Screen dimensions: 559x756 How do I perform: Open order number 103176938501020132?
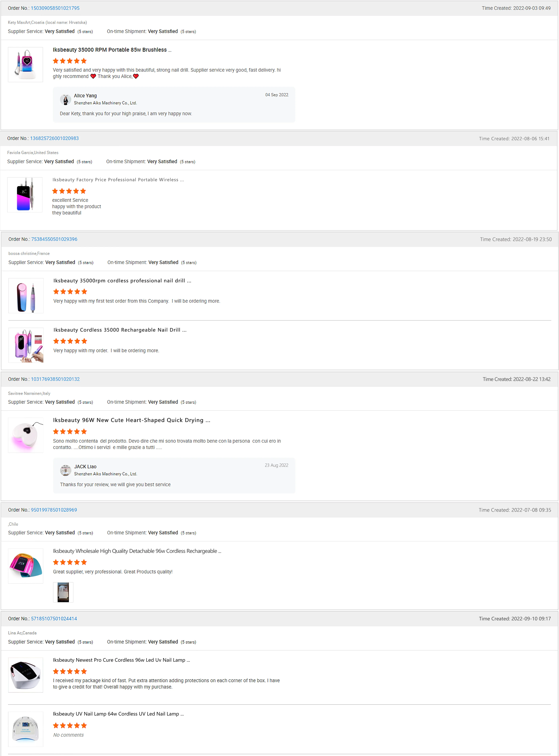coord(55,379)
